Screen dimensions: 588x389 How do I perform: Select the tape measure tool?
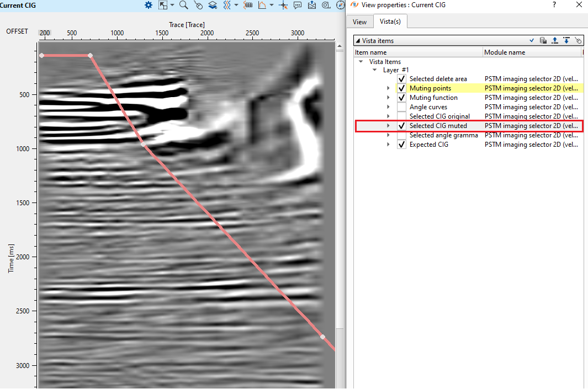pos(326,6)
